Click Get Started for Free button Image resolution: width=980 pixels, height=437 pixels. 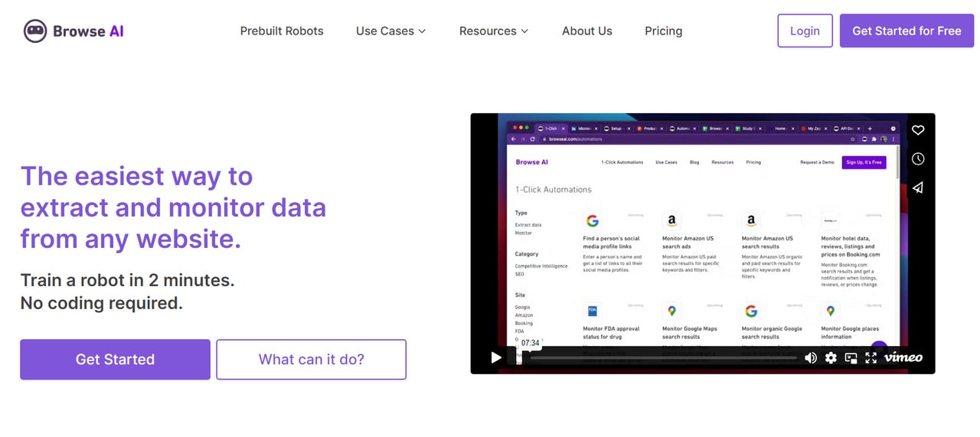point(906,31)
